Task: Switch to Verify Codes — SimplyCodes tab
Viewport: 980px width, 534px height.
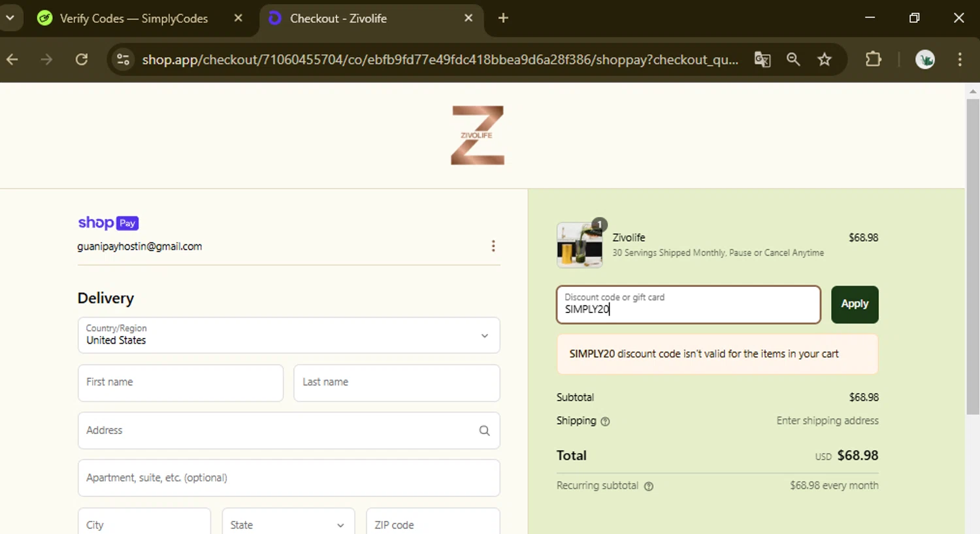Action: click(133, 18)
